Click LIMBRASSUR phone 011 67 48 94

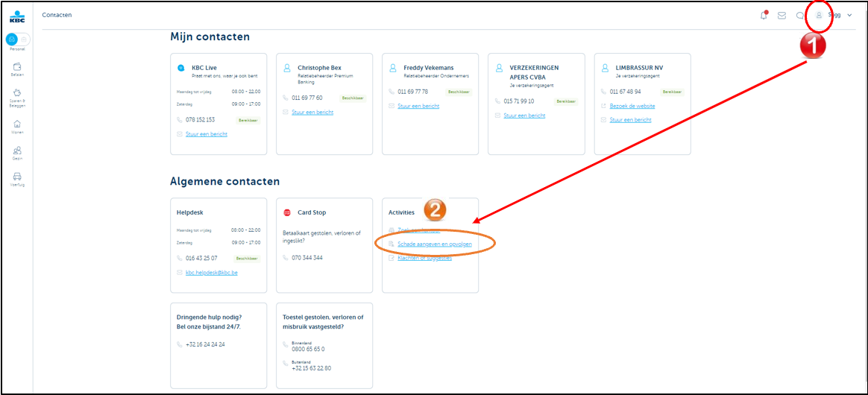pos(626,92)
